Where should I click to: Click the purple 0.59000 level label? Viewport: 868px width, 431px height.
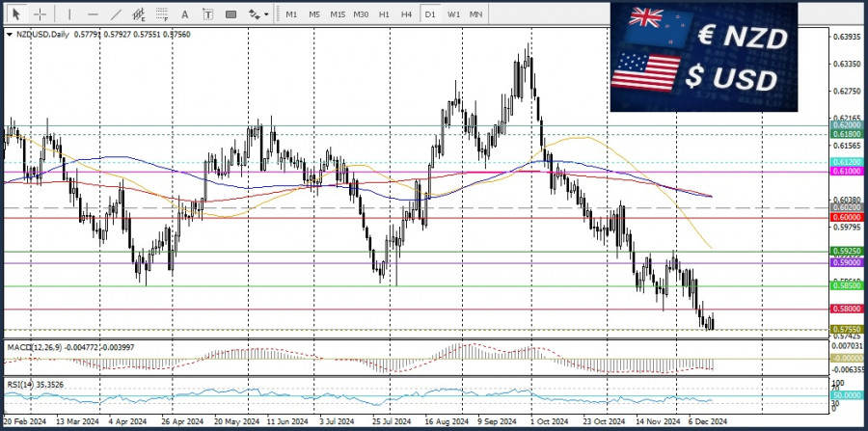[x=847, y=263]
